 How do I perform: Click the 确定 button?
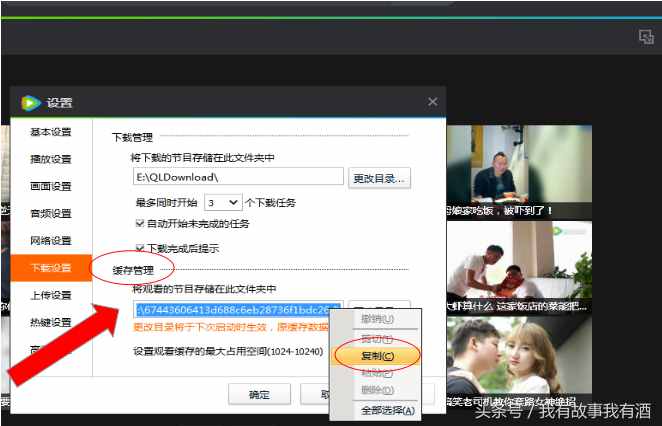[259, 394]
